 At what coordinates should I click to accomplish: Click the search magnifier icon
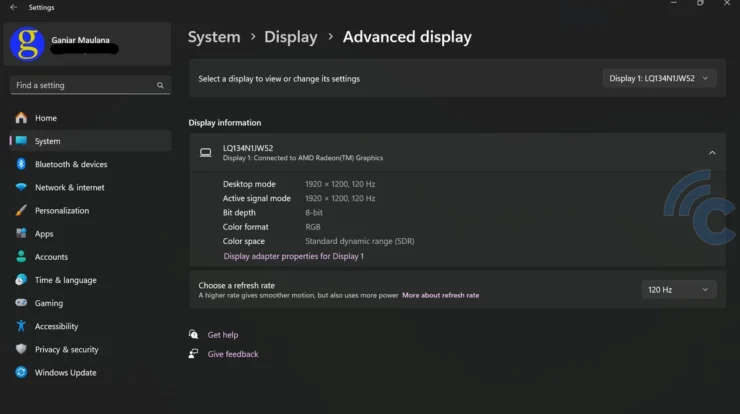click(160, 85)
